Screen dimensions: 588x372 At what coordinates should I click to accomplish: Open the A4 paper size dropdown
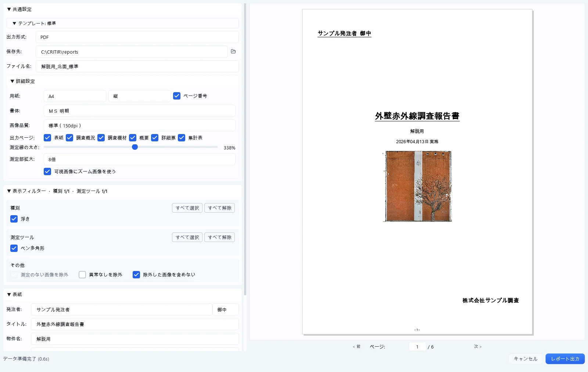[75, 96]
